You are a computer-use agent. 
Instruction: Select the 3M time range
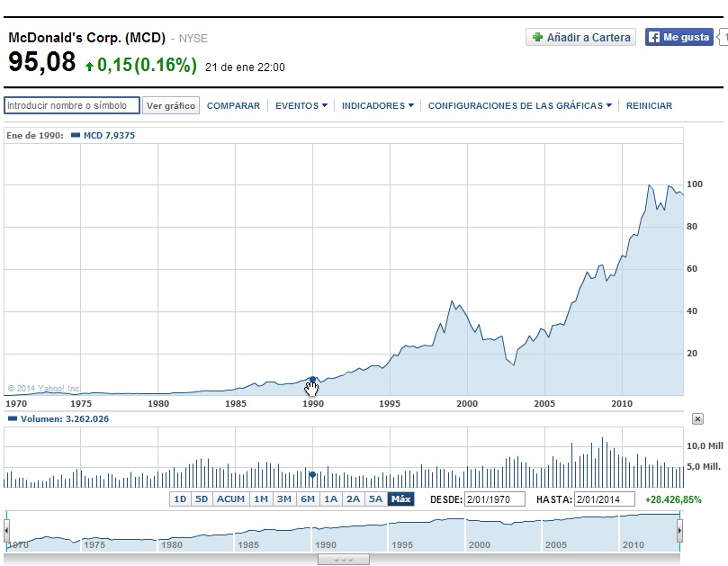(284, 499)
